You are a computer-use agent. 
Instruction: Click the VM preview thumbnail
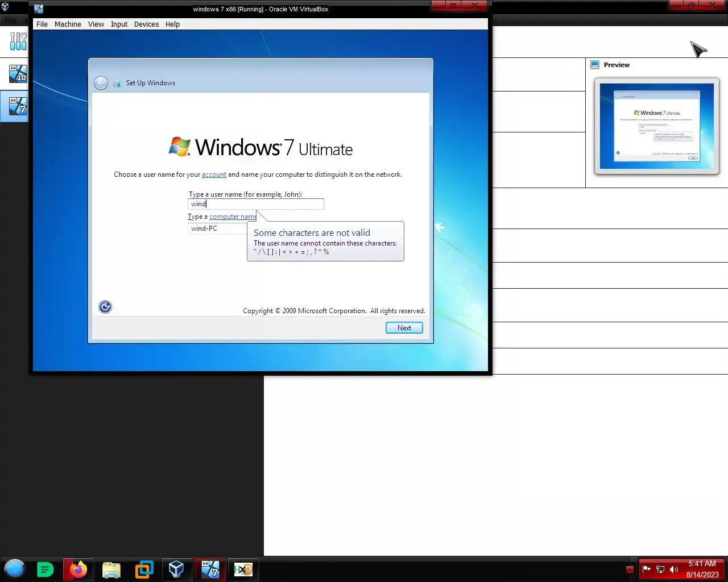(x=657, y=126)
